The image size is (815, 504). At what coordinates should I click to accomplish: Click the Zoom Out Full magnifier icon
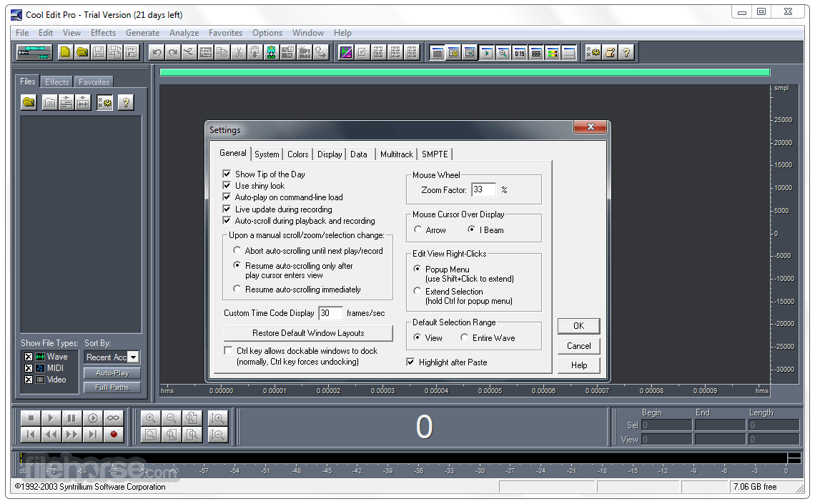[192, 418]
